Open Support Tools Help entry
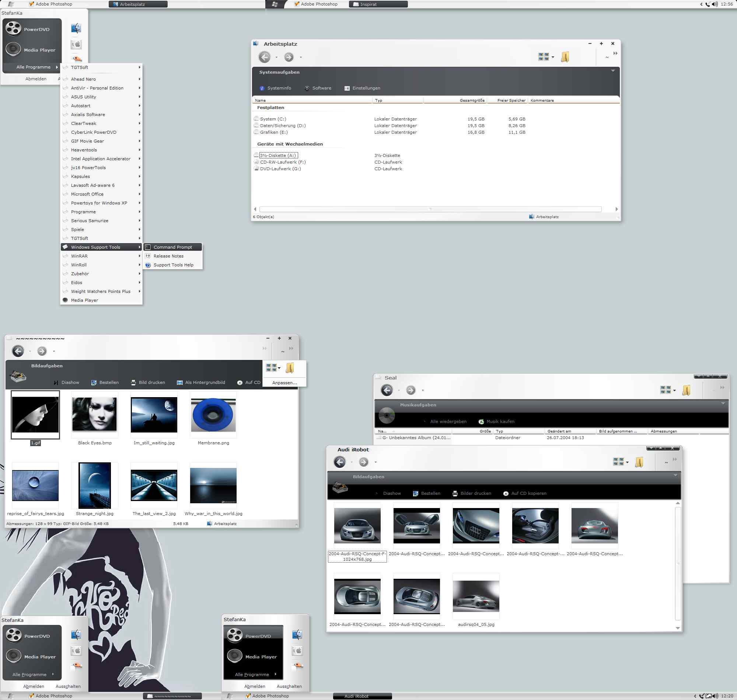 173,265
